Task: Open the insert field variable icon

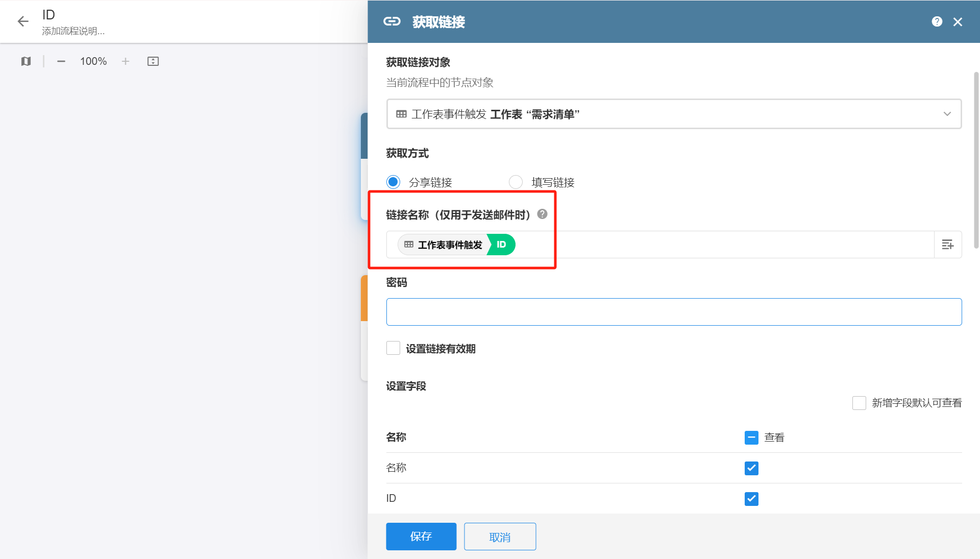Action: tap(947, 245)
